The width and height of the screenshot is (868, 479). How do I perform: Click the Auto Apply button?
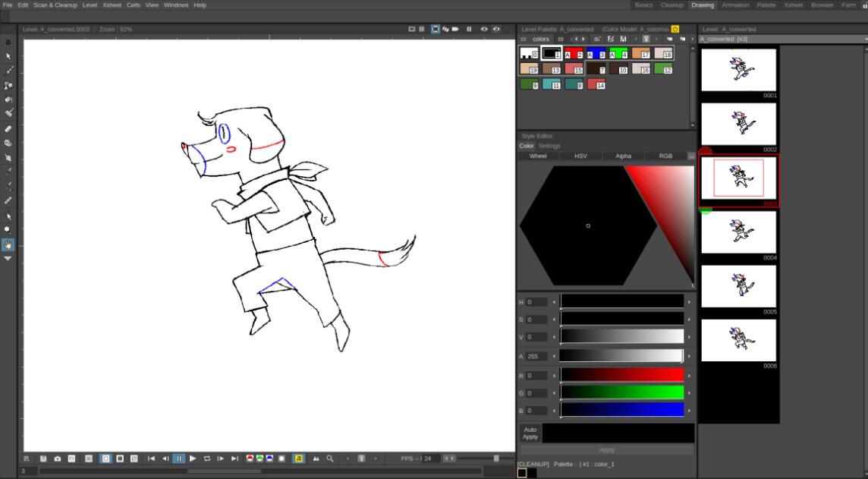(530, 433)
